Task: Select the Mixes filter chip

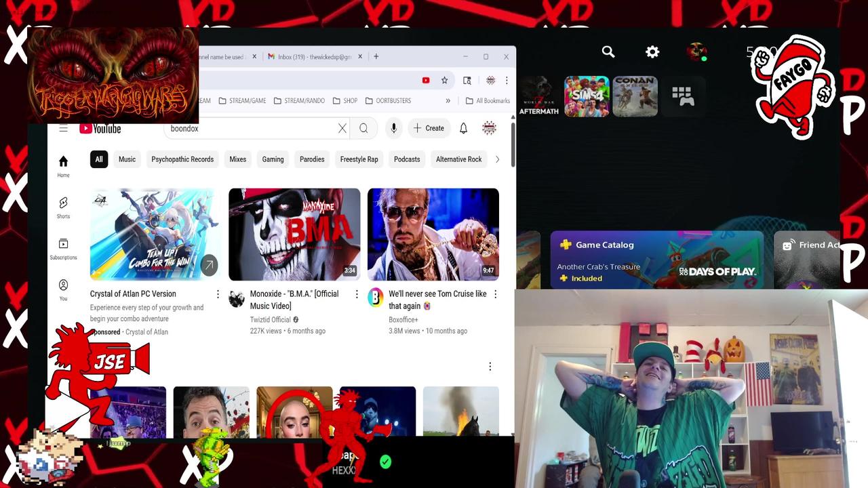Action: (238, 159)
